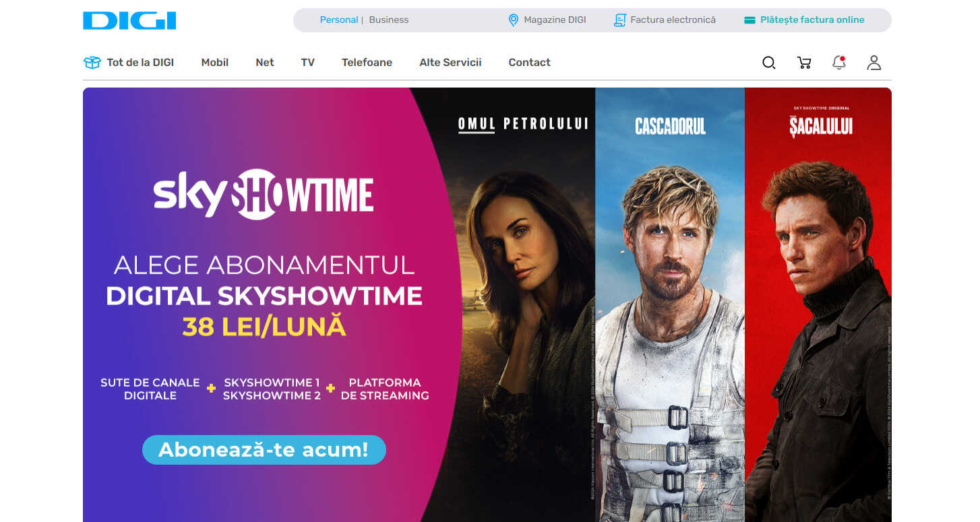Expand the Mobil menu

(x=215, y=62)
